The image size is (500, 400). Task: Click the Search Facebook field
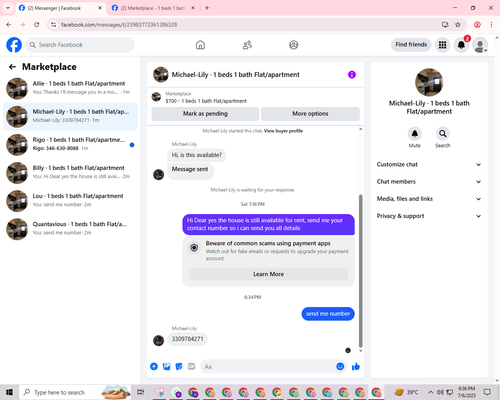pyautogui.click(x=80, y=45)
